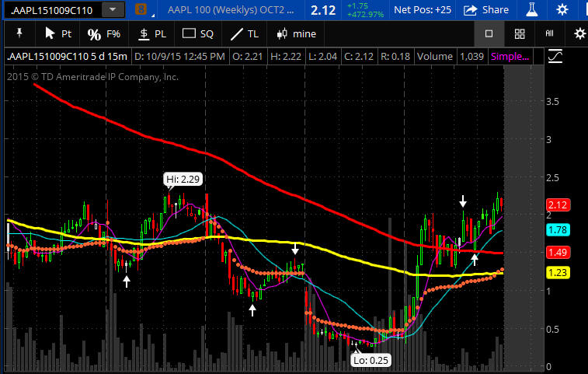Select the F% Fibonacci percent tool
The width and height of the screenshot is (588, 374).
tap(104, 34)
